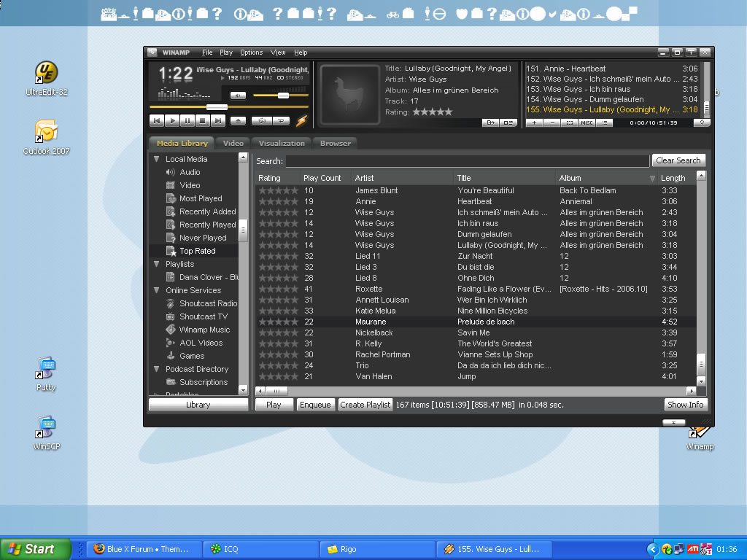Click the playlist add (+) button
747x560 pixels.
[534, 122]
